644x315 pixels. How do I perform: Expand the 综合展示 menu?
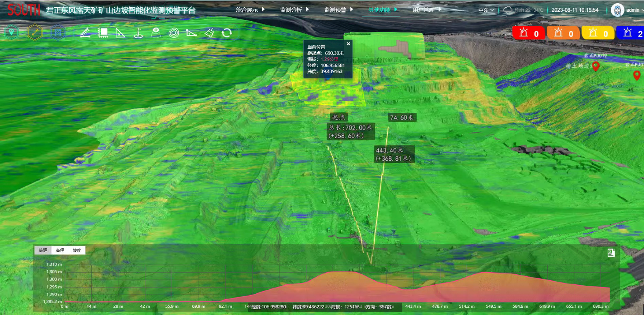[250, 10]
